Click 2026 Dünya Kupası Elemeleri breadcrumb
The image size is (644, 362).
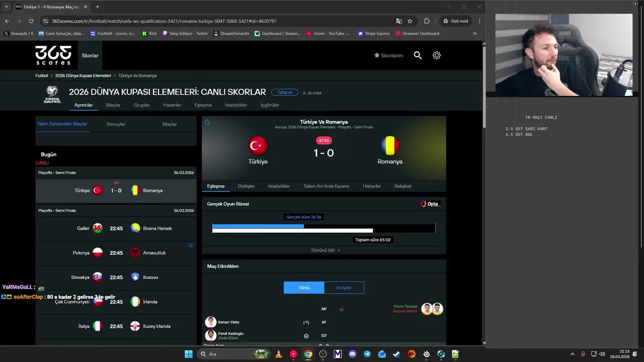(83, 75)
